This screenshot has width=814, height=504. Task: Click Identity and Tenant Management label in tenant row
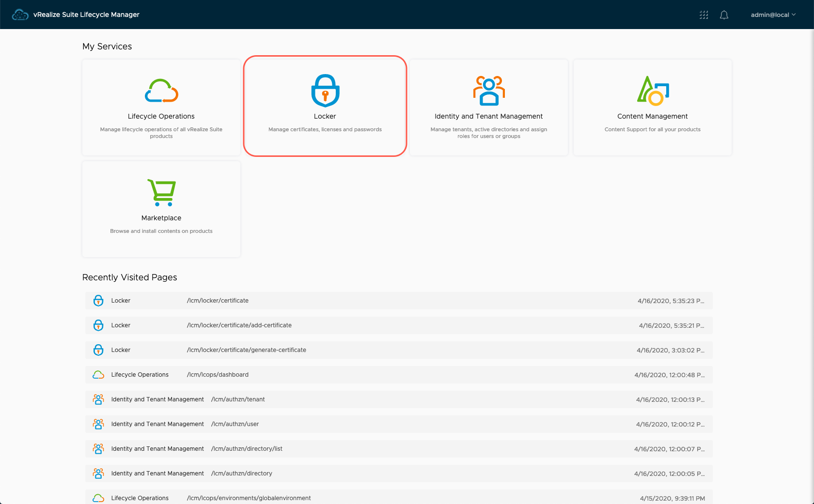click(x=157, y=399)
